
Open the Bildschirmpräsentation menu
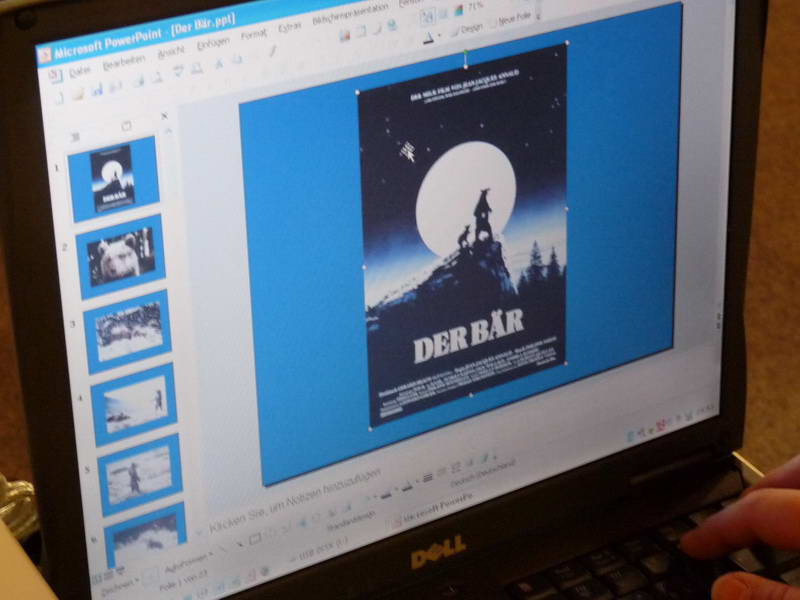350,15
